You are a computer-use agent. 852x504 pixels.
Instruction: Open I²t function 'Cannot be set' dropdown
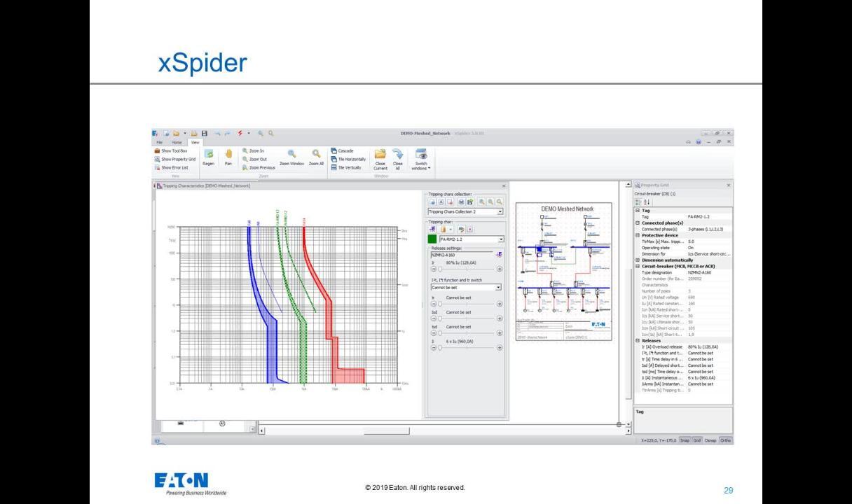[x=500, y=287]
